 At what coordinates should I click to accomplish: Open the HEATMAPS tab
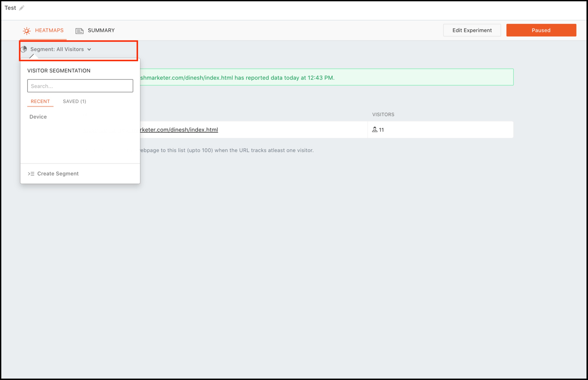click(49, 30)
